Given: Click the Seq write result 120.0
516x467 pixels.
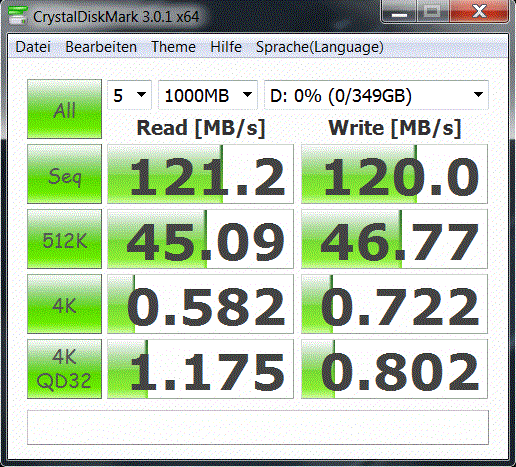Looking at the screenshot, I should 394,174.
